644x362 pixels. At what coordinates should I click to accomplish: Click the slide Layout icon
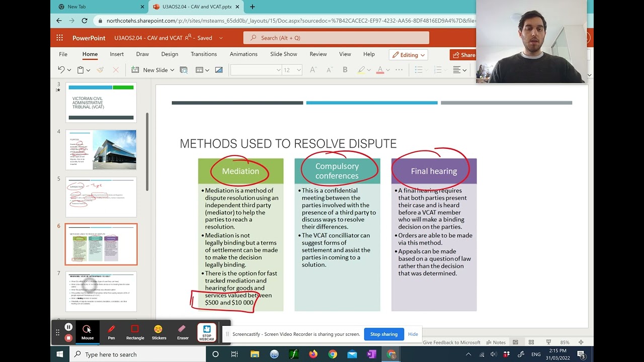point(199,70)
